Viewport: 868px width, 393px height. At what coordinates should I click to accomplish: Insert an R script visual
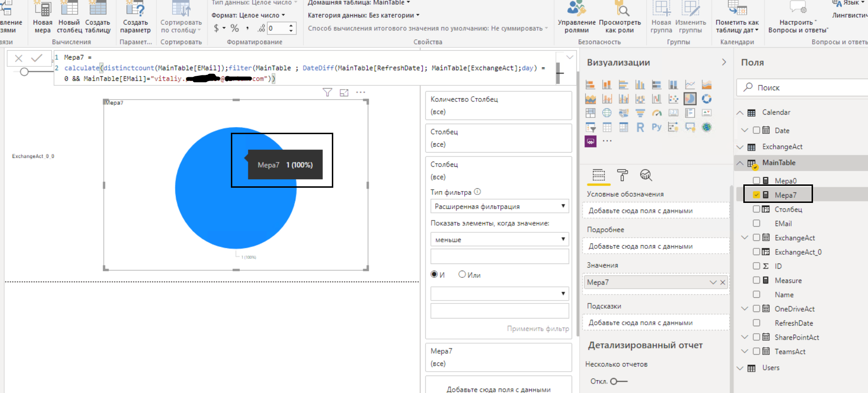pyautogui.click(x=640, y=127)
